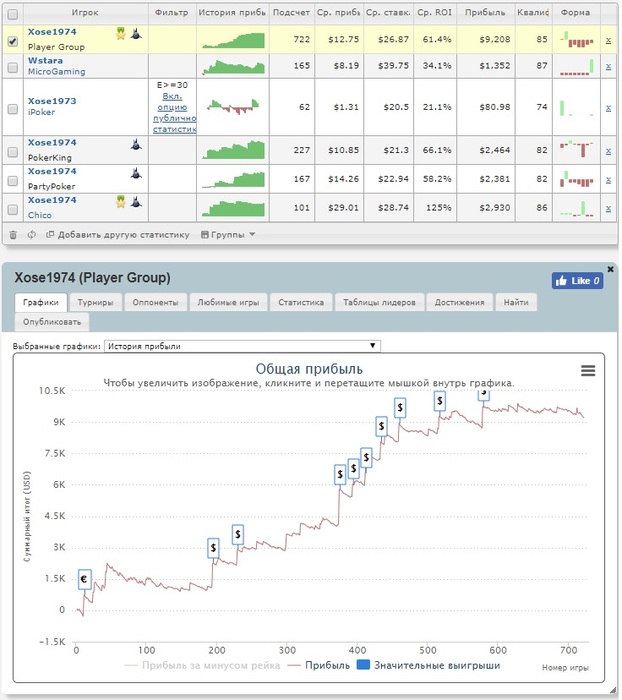Toggle Прибыль за минусом рейка legend series
The image size is (622, 700).
click(202, 666)
